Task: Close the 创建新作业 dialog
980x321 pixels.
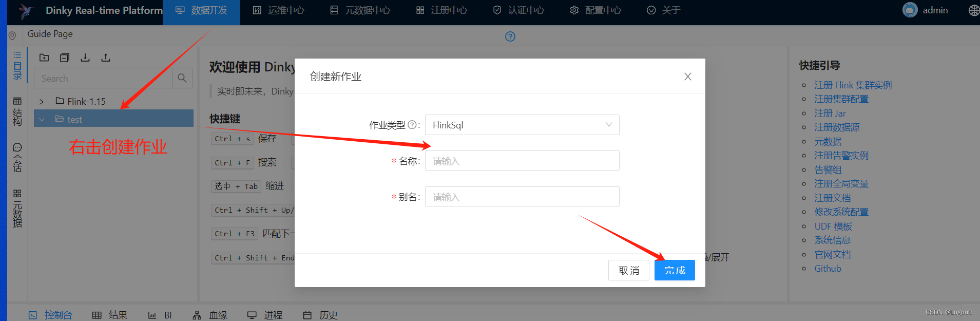Action: pos(688,77)
